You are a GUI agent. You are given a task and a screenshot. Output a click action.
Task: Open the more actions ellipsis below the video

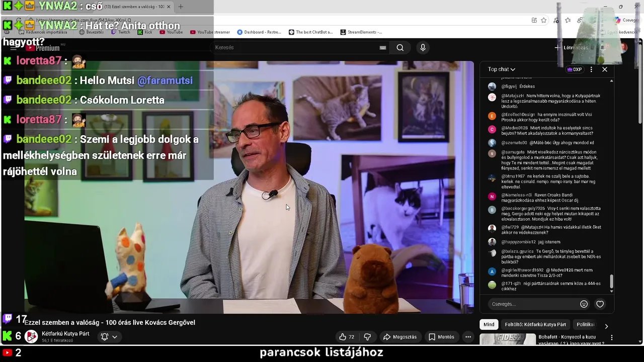pyautogui.click(x=468, y=337)
